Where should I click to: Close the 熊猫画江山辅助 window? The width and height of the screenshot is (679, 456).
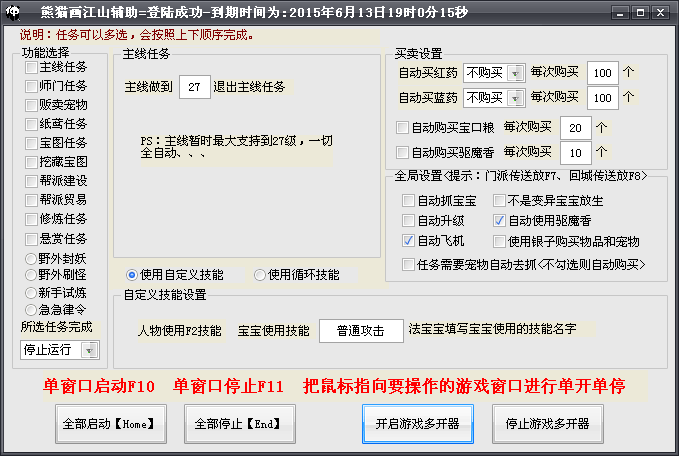click(x=661, y=13)
